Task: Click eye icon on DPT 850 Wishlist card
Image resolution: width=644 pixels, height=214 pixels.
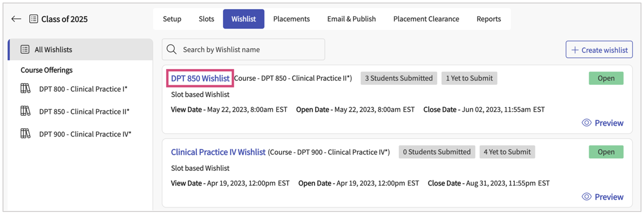Action: pos(586,123)
